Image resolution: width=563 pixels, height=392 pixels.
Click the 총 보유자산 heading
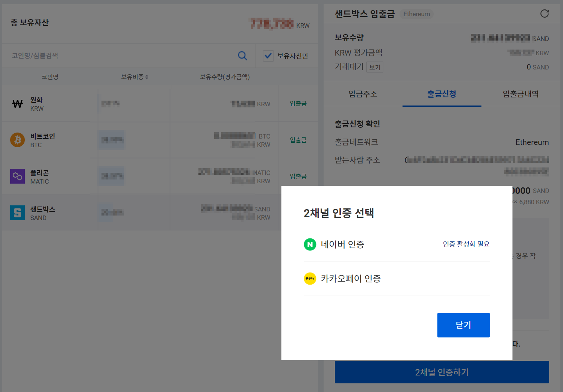coord(30,23)
